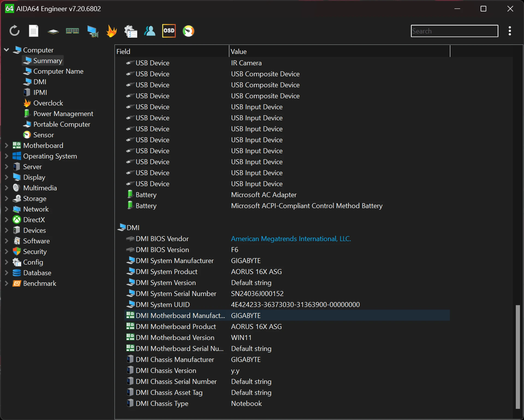This screenshot has width=524, height=420.
Task: Expand the Storage tree node
Action: click(7, 199)
